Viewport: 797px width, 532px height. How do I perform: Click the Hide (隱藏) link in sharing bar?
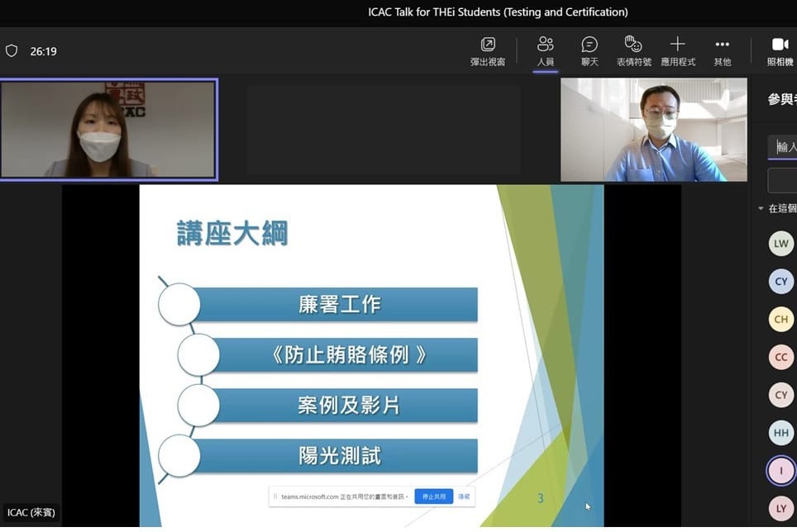pyautogui.click(x=464, y=496)
